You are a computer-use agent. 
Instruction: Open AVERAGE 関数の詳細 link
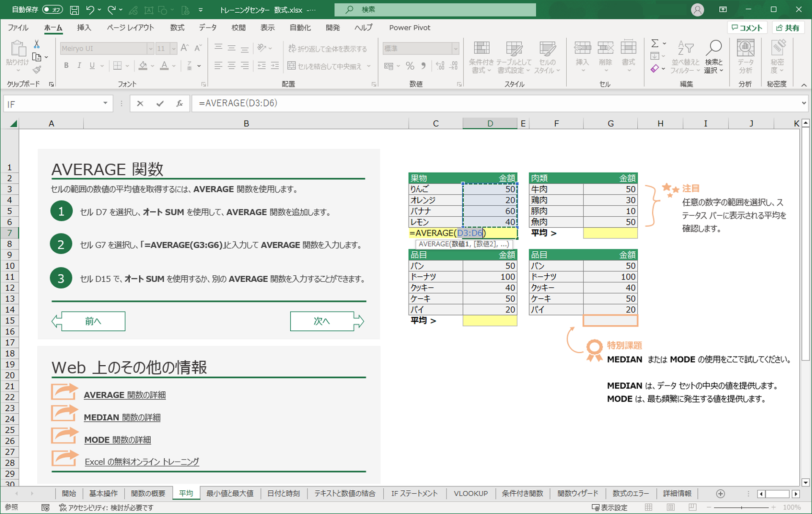pyautogui.click(x=125, y=395)
